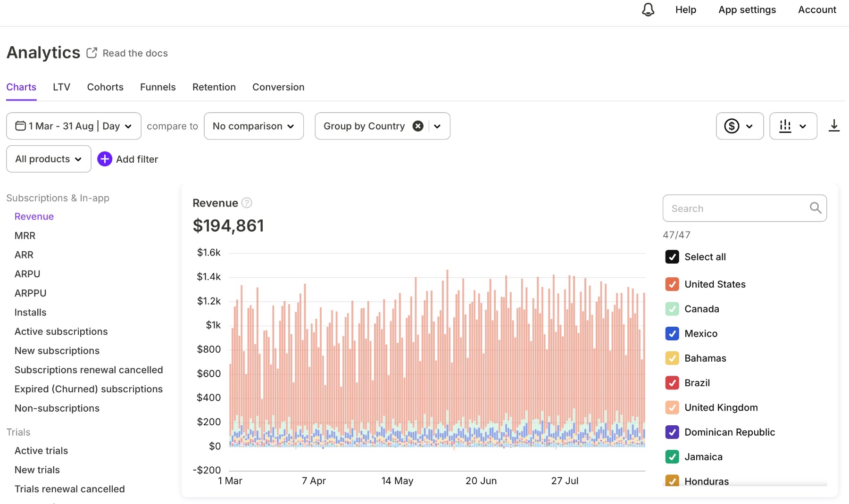Screen dimensions: 849x504
Task: Open the All products dropdown
Action: point(49,159)
